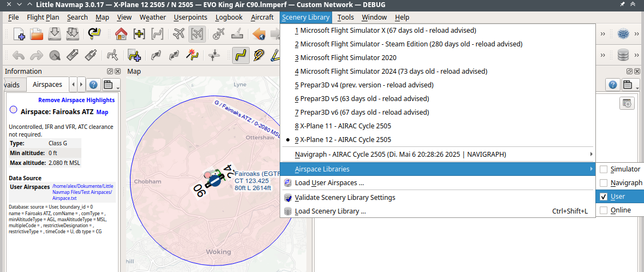Expand toolbar overflow left of database icon
The height and width of the screenshot is (272, 644).
click(x=602, y=55)
